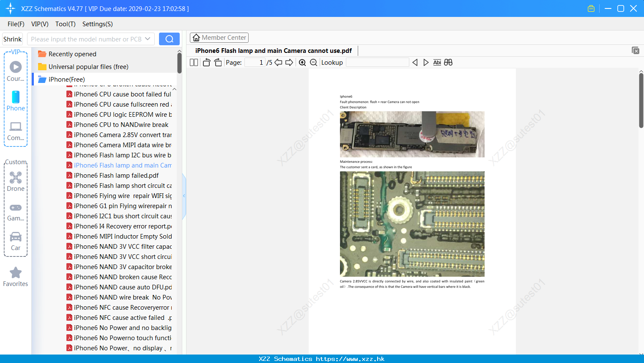The image size is (644, 363).
Task: Open iPhone6 Flying wire repair WIFI file
Action: click(119, 196)
